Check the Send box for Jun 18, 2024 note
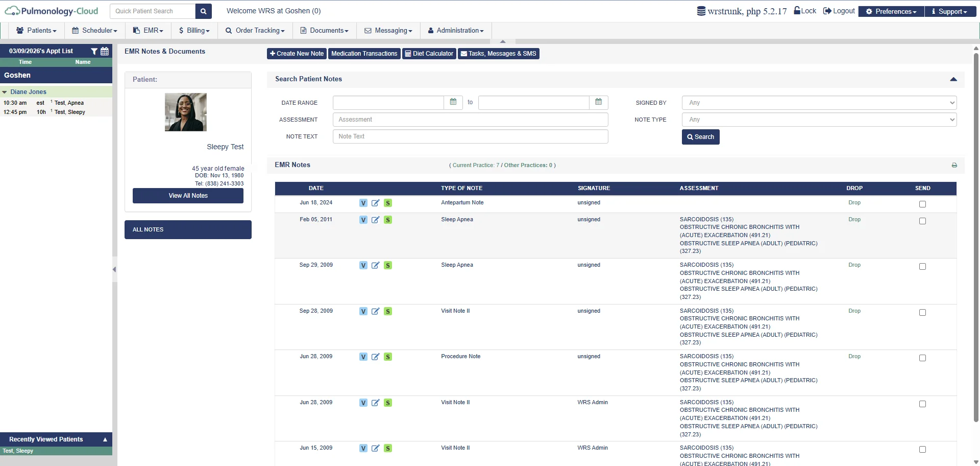 coord(922,204)
